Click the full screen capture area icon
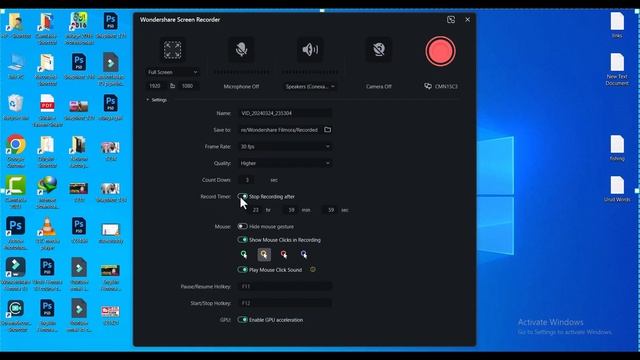Screen dimensions: 640x360 172,50
